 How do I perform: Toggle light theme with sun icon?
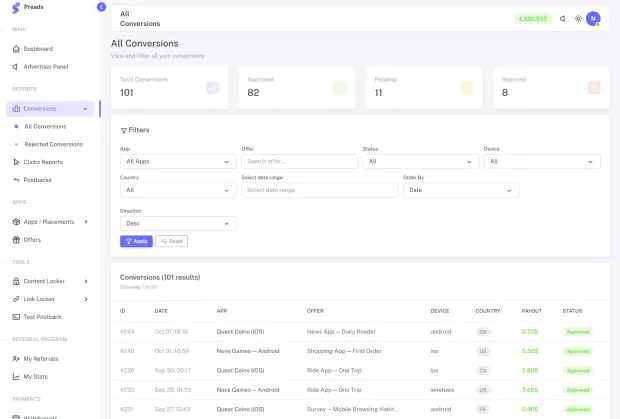click(x=578, y=19)
